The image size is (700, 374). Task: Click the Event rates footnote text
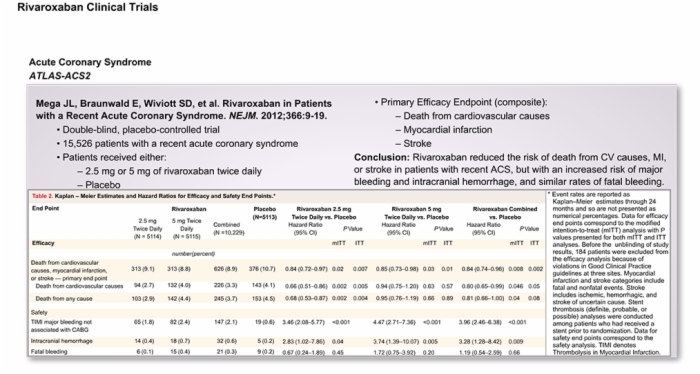(609, 273)
